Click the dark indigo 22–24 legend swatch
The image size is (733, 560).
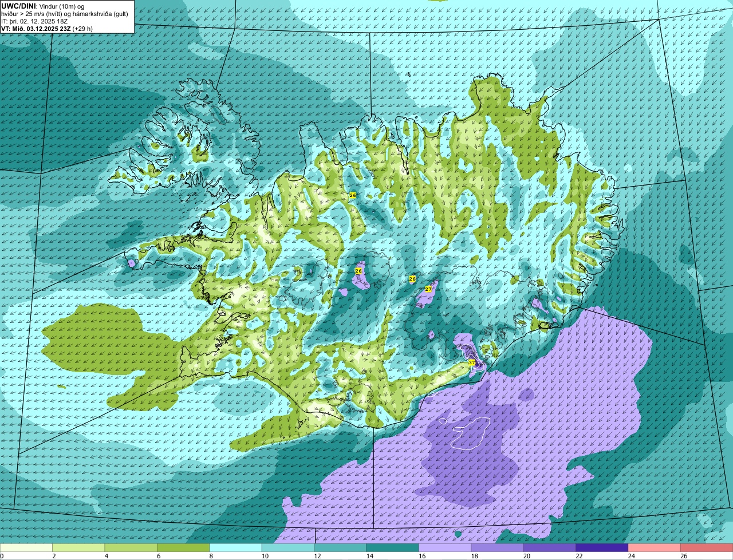click(602, 548)
